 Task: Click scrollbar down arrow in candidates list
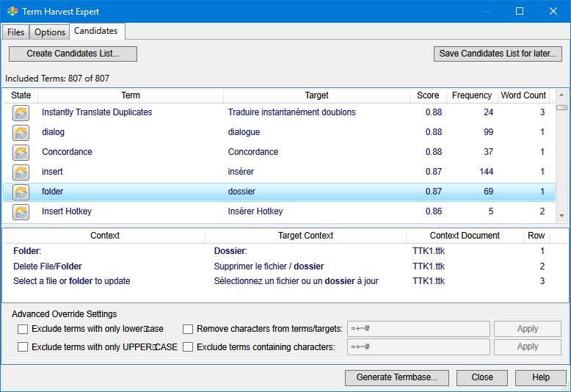click(561, 216)
